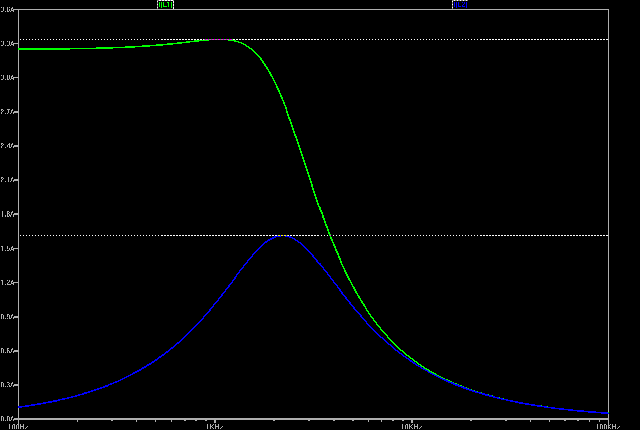Click the 2.7A tick label on vertical axis
641x430 pixels.
[x=8, y=112]
